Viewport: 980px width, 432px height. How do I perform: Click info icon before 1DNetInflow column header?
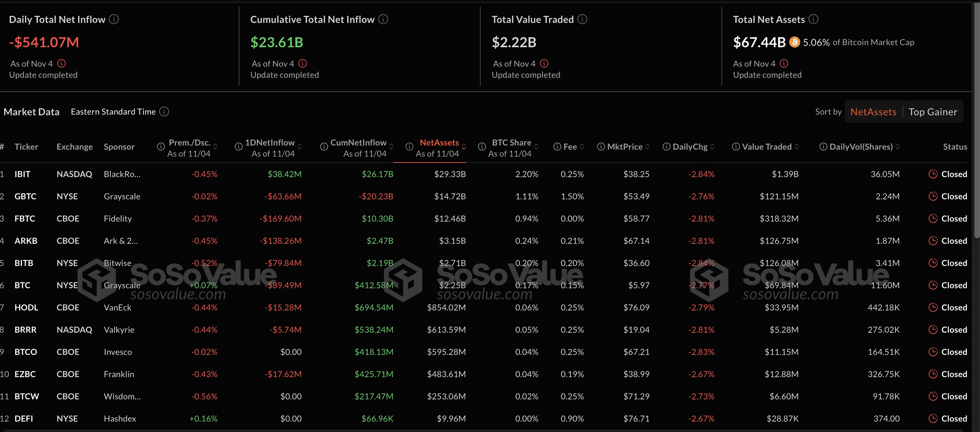tap(238, 147)
